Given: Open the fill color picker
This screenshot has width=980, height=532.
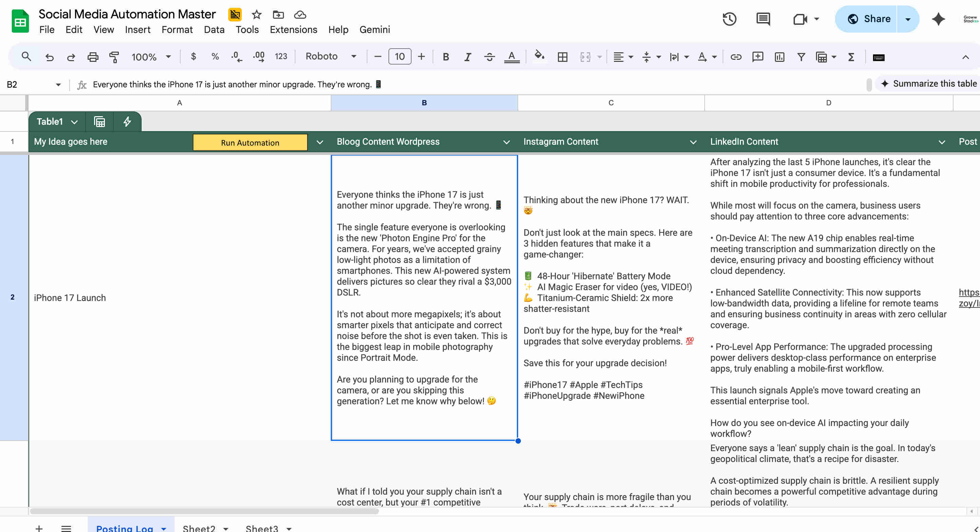Looking at the screenshot, I should tap(539, 57).
